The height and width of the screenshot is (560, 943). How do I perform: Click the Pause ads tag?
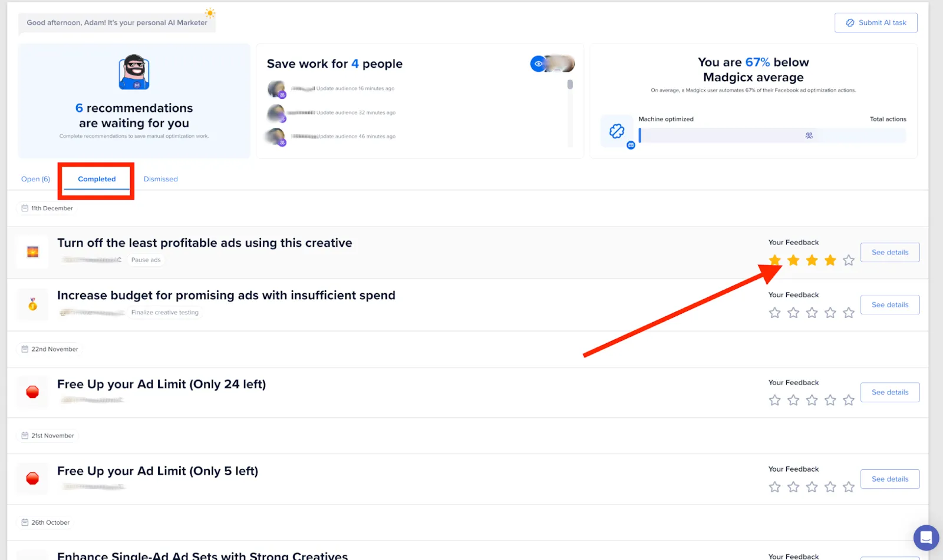pos(146,260)
